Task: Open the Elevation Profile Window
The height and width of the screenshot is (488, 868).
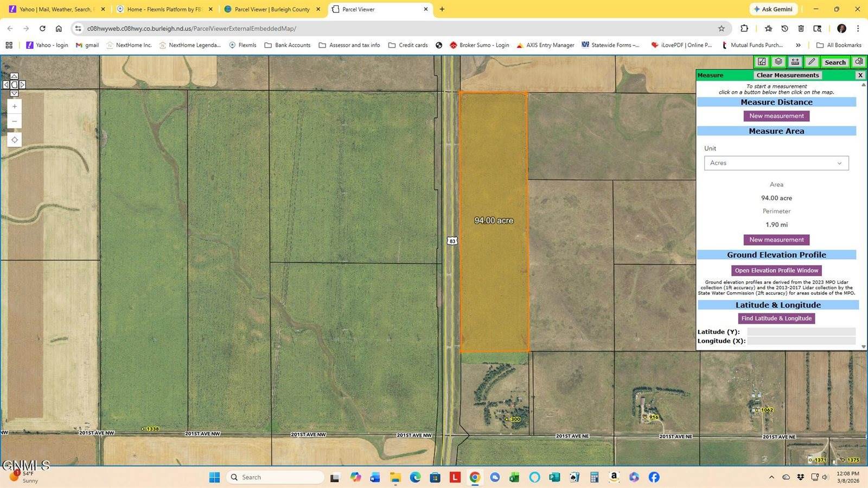Action: pyautogui.click(x=776, y=270)
